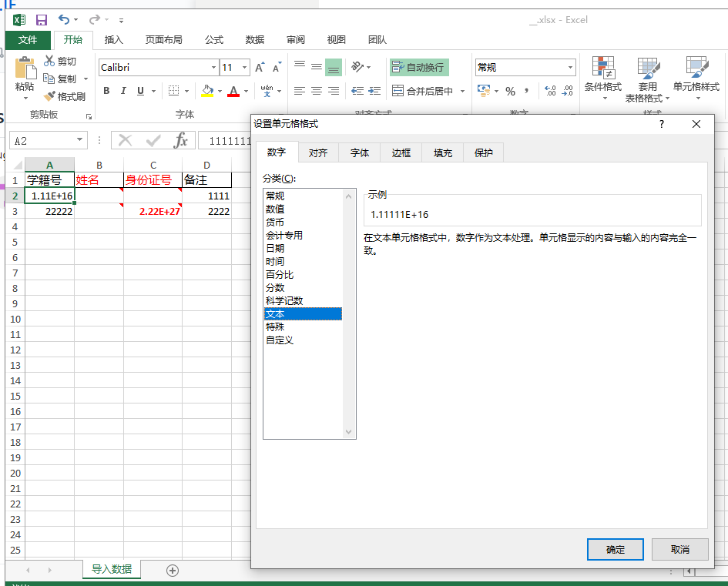728x586 pixels.
Task: Switch to the 对齐 dialog tab
Action: (318, 152)
